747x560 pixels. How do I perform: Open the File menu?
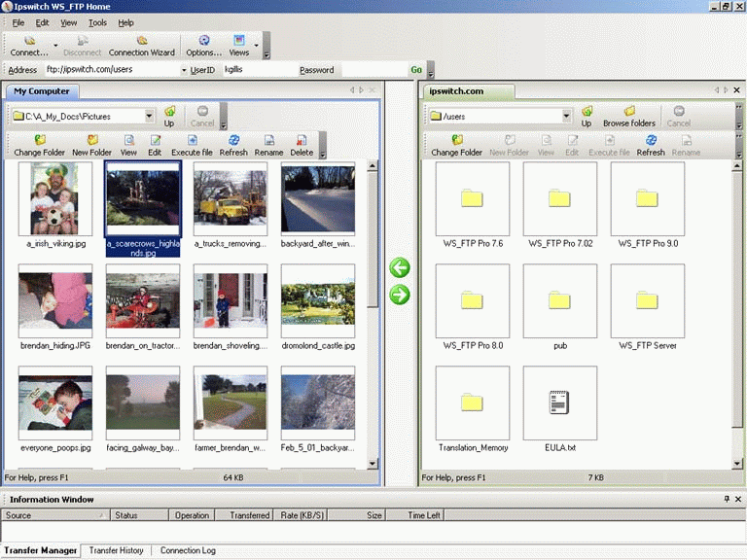point(18,22)
